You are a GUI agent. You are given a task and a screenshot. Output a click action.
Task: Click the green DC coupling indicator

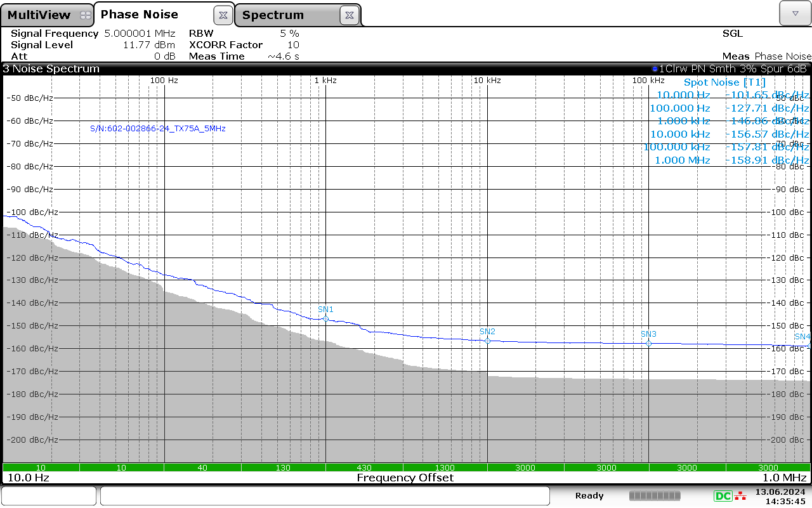723,496
